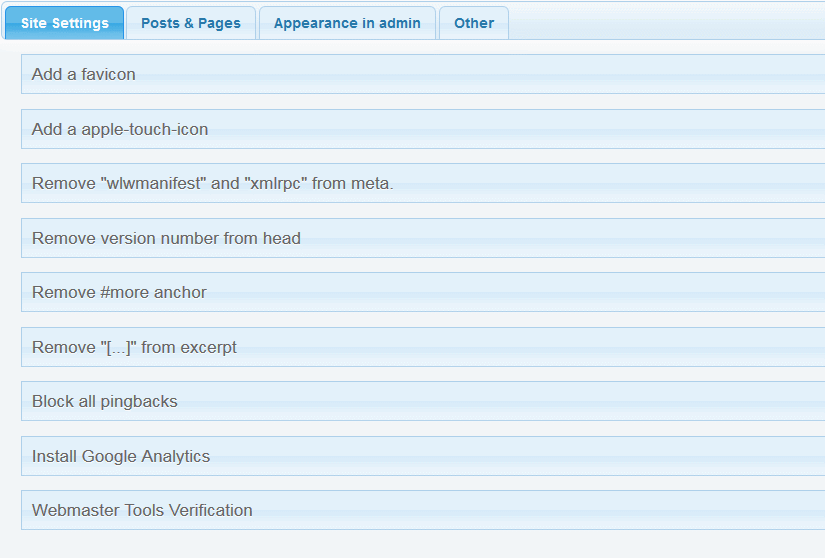Expand the Remove #more anchor section
Viewport: 825px width, 558px height.
(423, 292)
